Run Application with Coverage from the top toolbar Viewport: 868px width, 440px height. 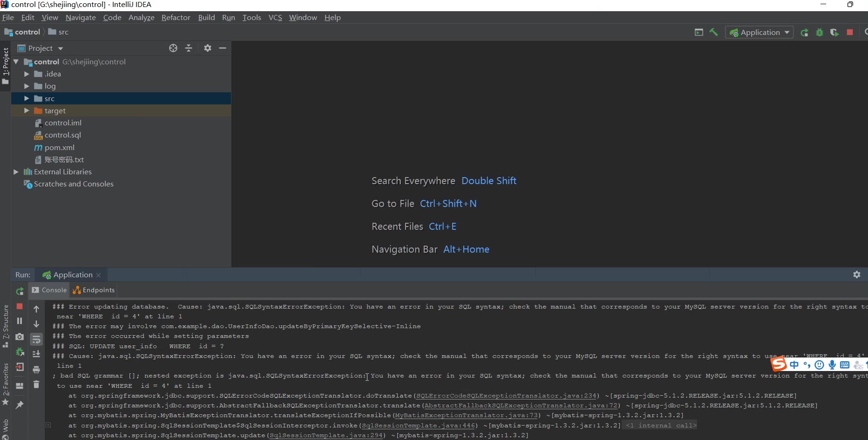click(834, 32)
